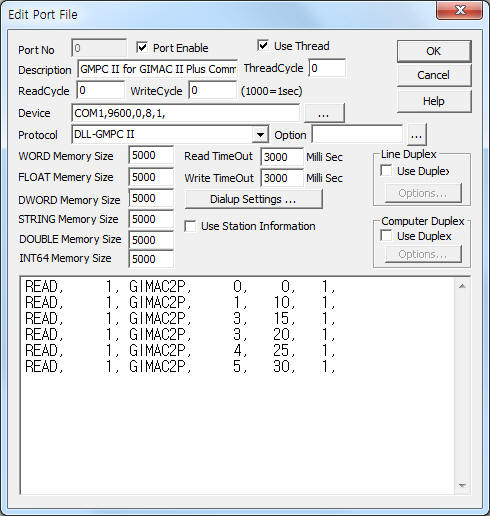
Task: Expand the Protocol dropdown arrow
Action: coord(260,135)
